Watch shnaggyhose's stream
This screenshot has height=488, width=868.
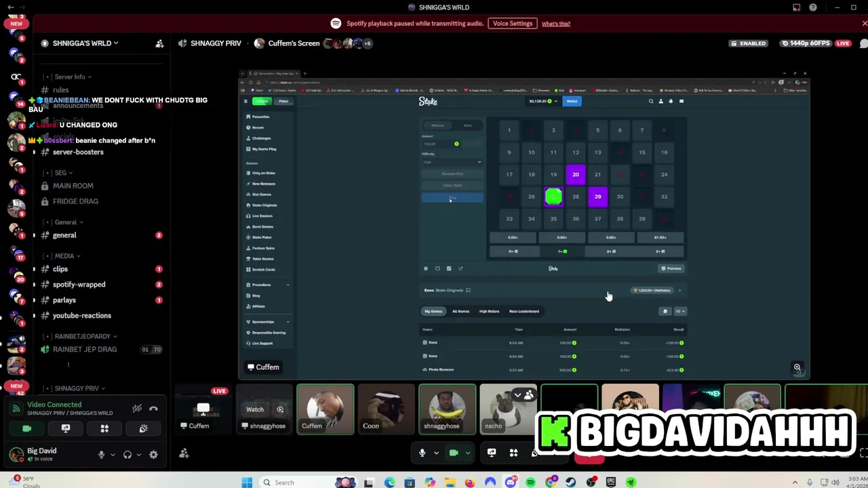(x=255, y=409)
